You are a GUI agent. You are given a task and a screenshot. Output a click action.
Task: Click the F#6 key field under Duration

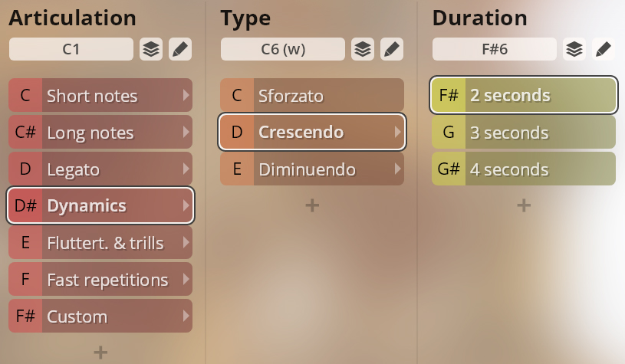(495, 50)
